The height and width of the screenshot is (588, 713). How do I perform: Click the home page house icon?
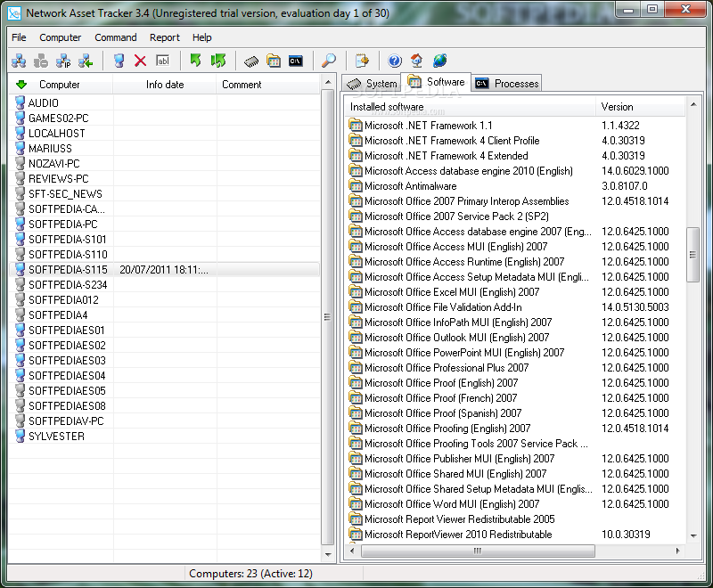point(416,61)
